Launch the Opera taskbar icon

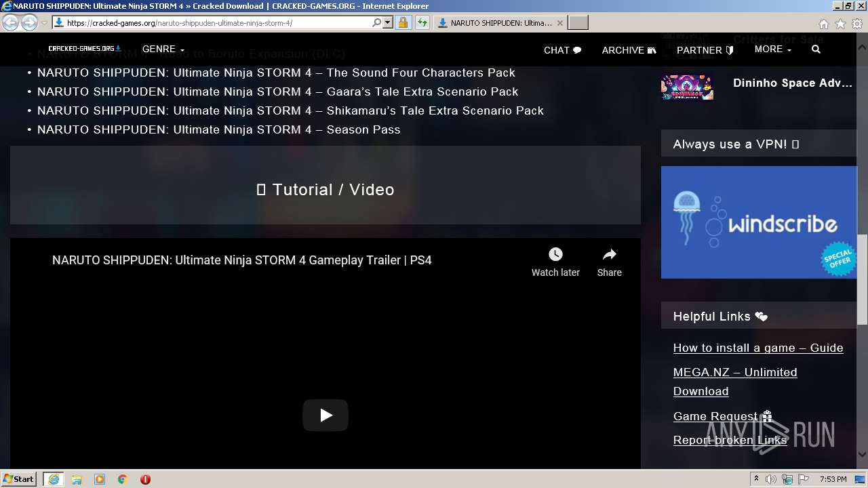click(145, 479)
